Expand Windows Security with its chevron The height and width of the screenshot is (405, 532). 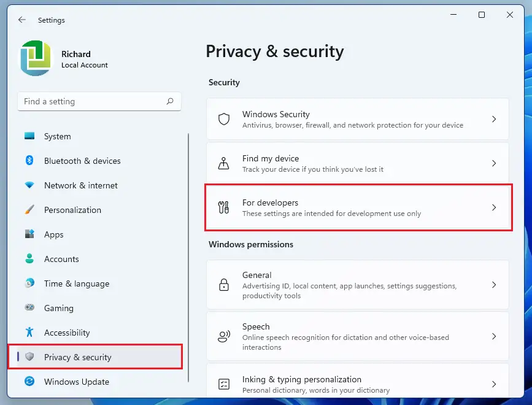click(x=494, y=119)
